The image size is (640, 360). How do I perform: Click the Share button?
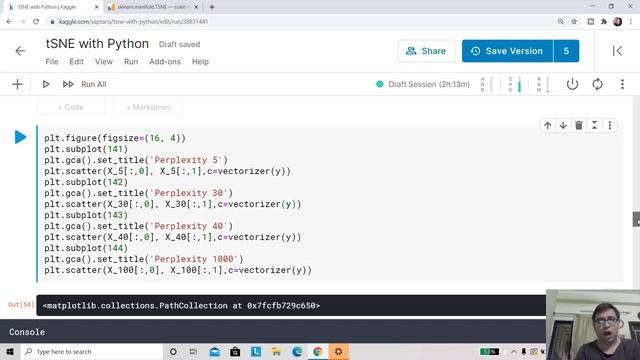coord(427,51)
